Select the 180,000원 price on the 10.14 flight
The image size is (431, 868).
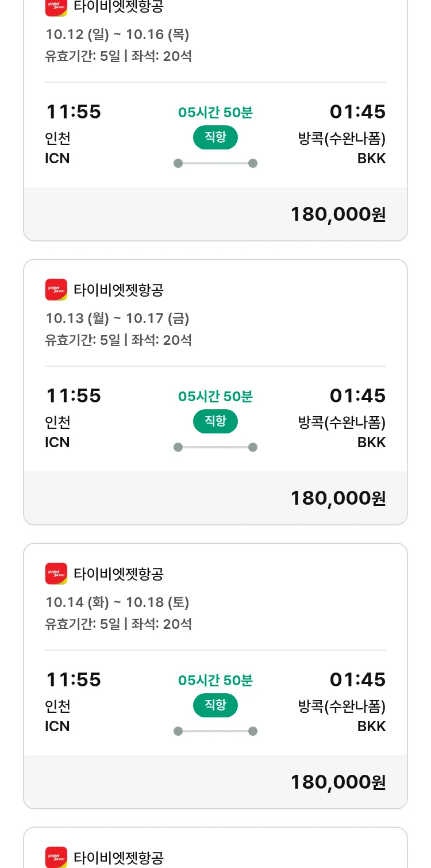(x=338, y=782)
